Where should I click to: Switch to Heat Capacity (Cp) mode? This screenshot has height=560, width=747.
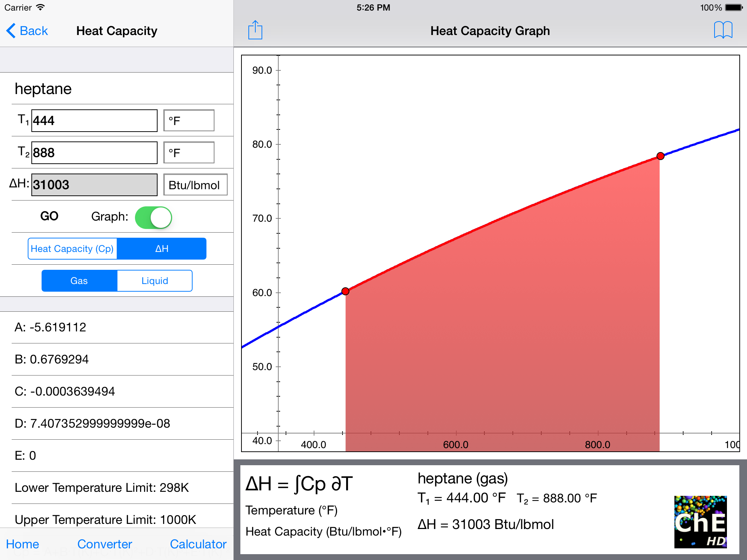tap(72, 249)
